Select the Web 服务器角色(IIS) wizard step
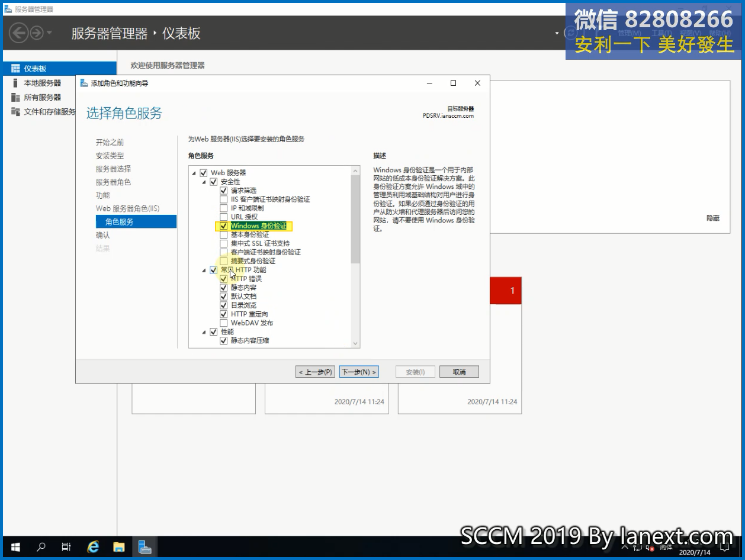 pos(128,208)
